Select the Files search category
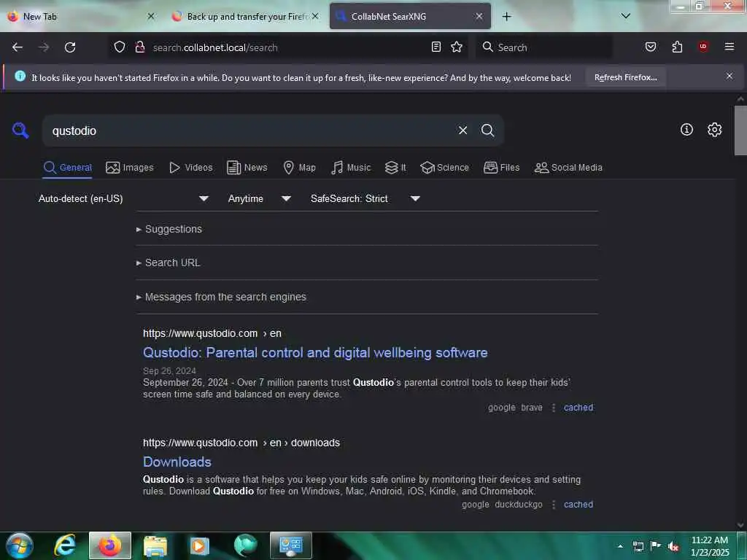This screenshot has width=747, height=560. point(502,168)
